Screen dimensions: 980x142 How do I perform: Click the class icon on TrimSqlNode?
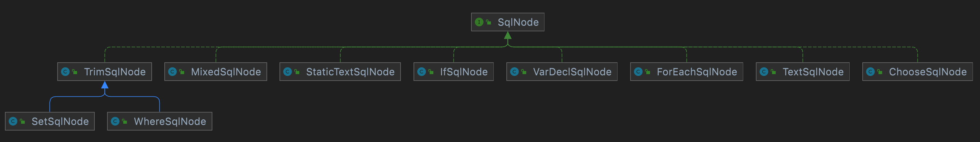[65, 72]
